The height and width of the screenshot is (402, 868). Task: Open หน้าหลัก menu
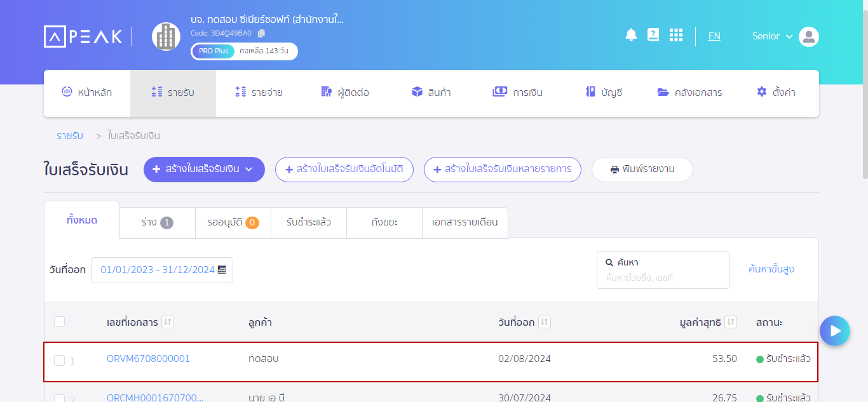pos(87,93)
